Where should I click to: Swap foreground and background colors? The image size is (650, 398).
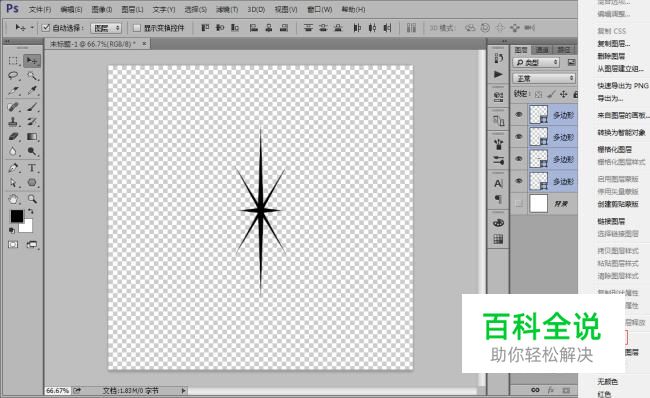[x=30, y=212]
